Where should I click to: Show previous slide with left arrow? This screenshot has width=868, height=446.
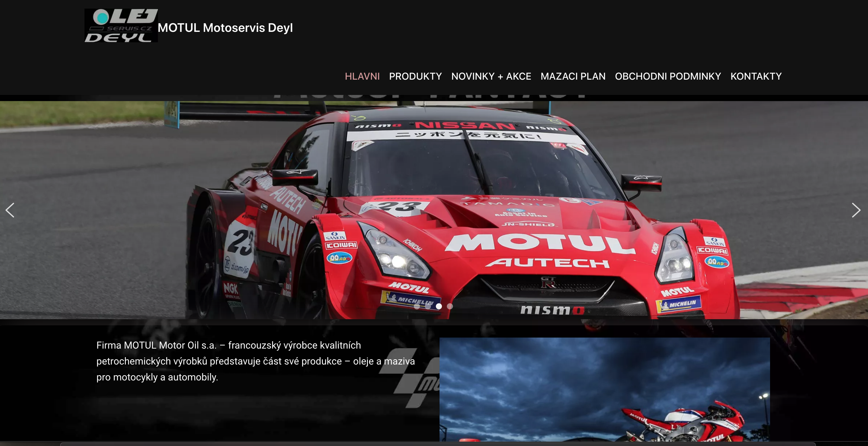click(x=10, y=210)
